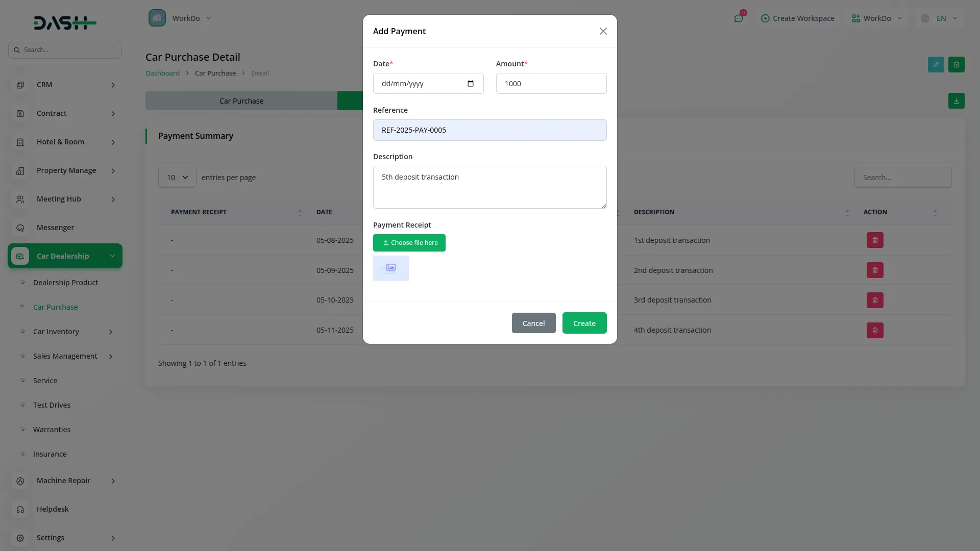This screenshot has height=551, width=980.
Task: Open the entries per page dropdown
Action: (x=177, y=178)
